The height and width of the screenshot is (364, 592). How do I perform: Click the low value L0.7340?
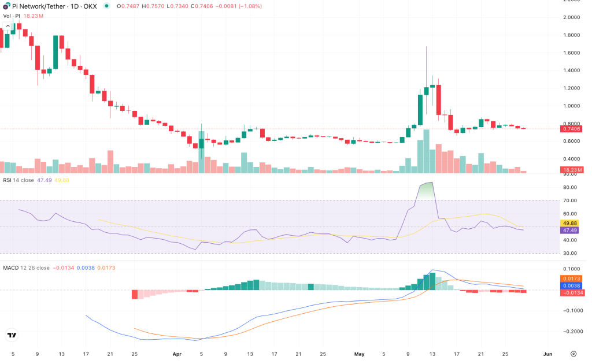[177, 6]
